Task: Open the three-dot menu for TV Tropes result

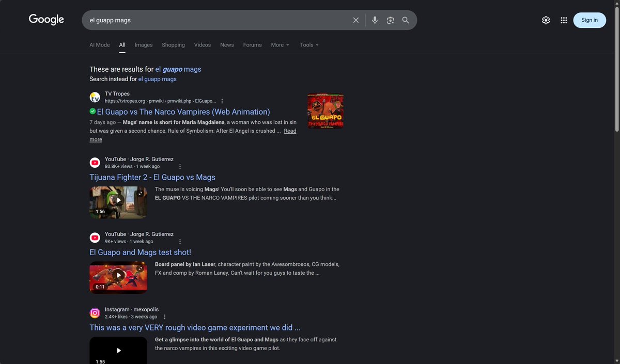Action: [x=222, y=101]
